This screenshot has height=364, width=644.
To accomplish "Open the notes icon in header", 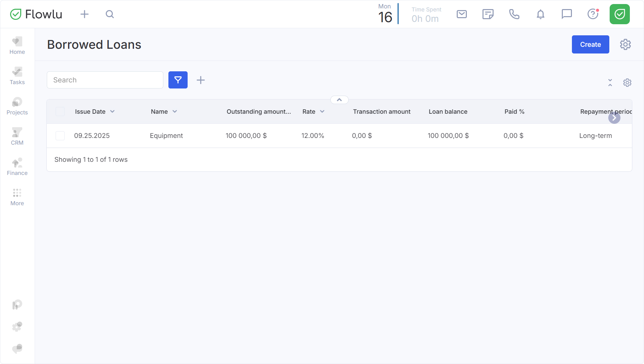I will (x=488, y=14).
